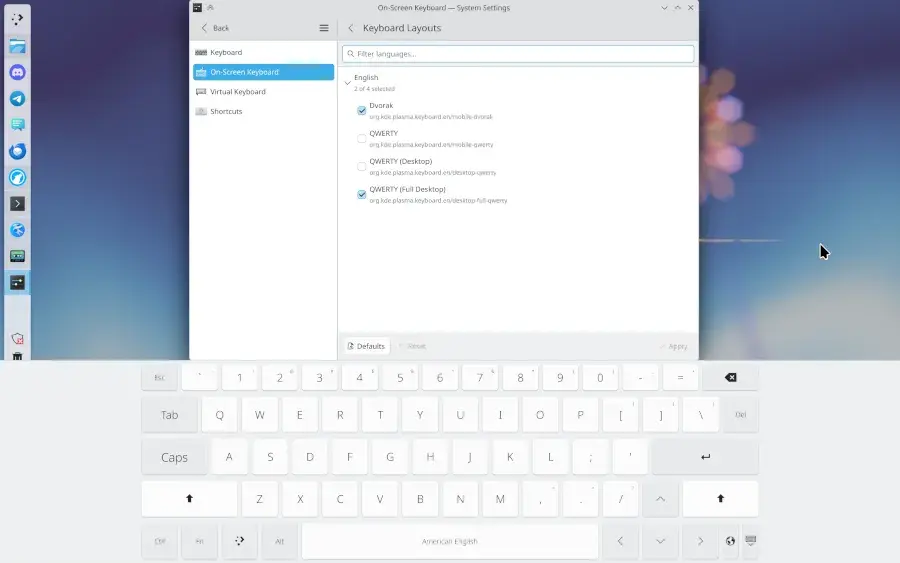Screen dimensions: 900x563
Task: Click the '2 of 4 selected' text
Action: point(374,89)
